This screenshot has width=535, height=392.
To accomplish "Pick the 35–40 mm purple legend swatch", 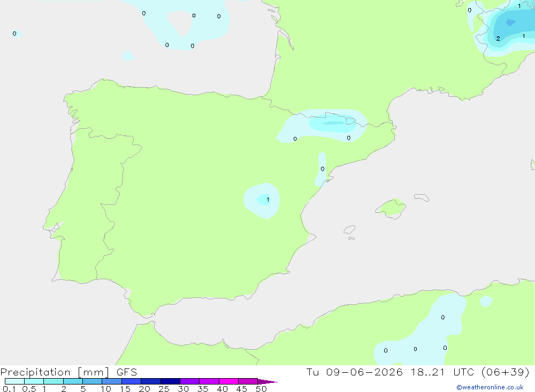I will (x=209, y=381).
